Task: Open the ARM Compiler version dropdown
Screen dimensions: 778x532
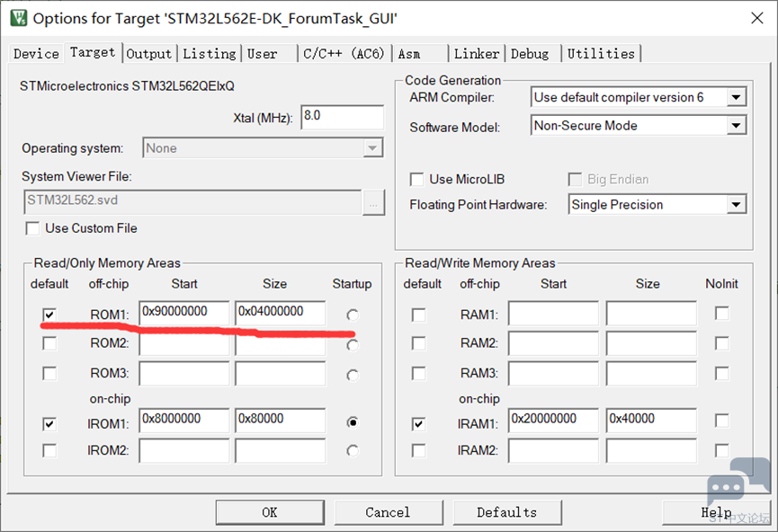Action: (639, 97)
